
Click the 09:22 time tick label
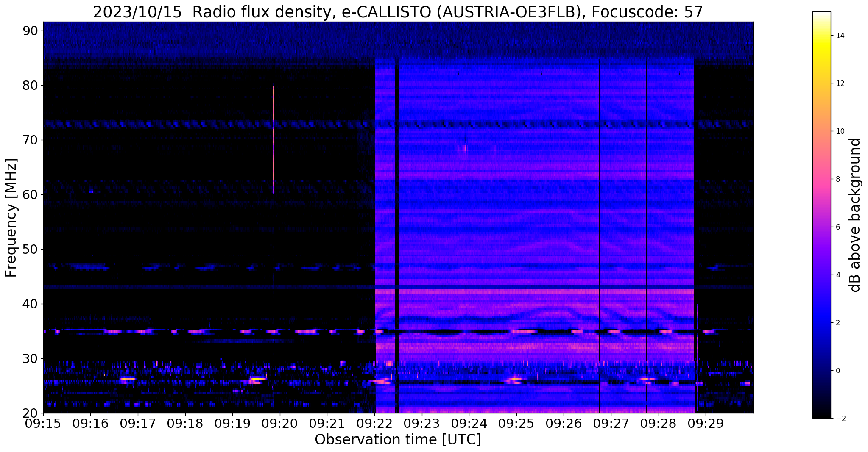coord(374,423)
